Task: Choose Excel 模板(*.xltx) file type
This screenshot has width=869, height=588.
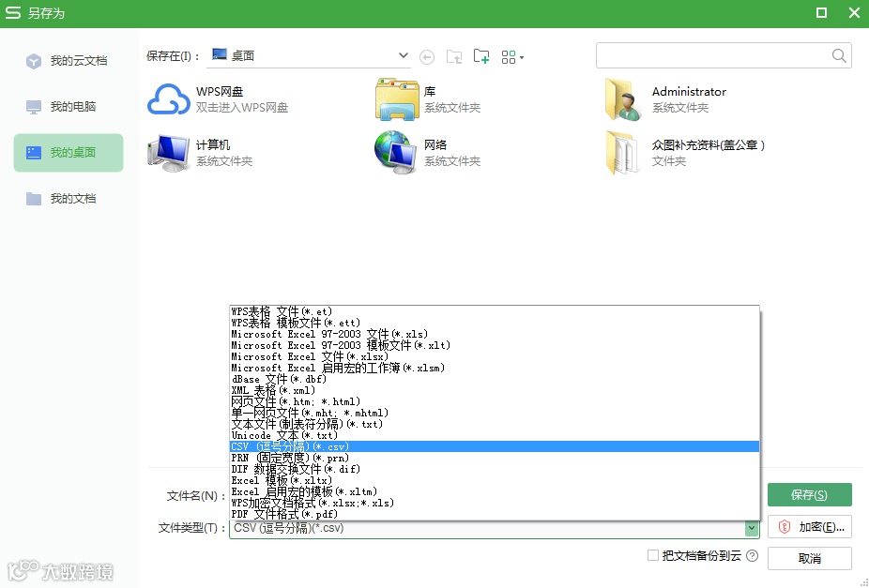Action: tap(495, 480)
